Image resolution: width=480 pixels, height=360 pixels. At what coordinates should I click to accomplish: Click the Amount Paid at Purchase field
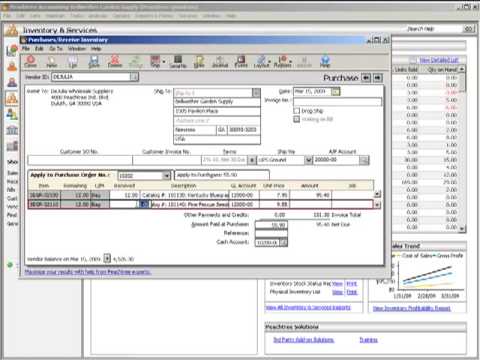(x=271, y=225)
